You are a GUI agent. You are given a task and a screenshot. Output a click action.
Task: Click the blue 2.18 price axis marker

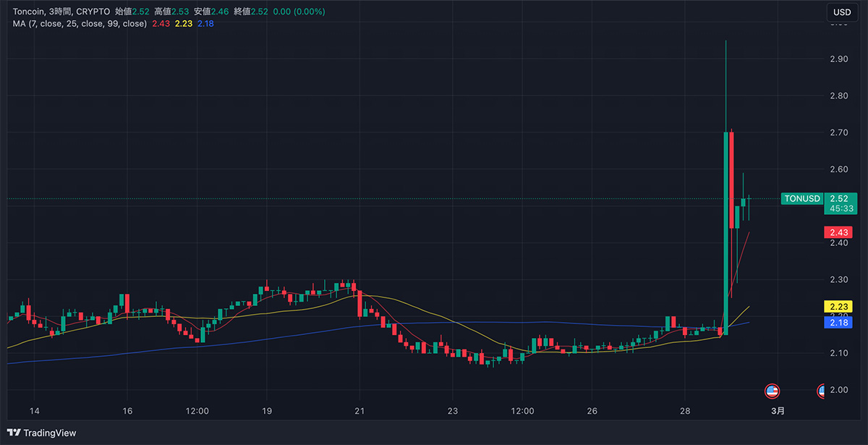point(840,323)
